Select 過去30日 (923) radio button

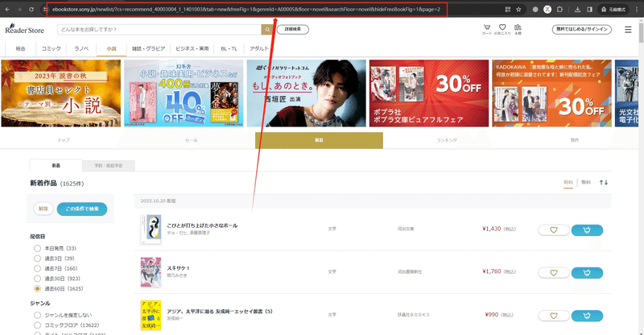click(37, 279)
